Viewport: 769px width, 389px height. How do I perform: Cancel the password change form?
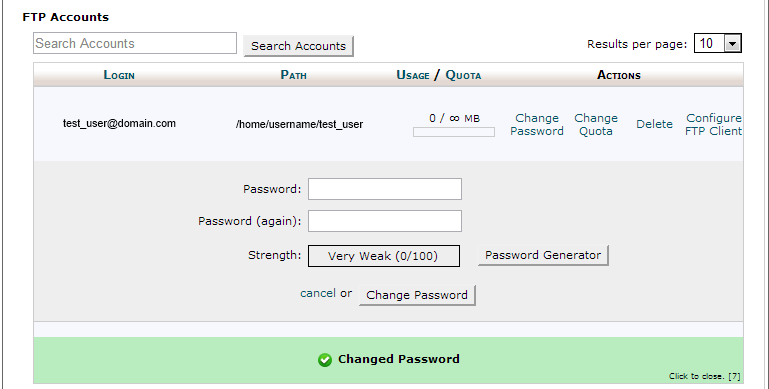(x=318, y=293)
